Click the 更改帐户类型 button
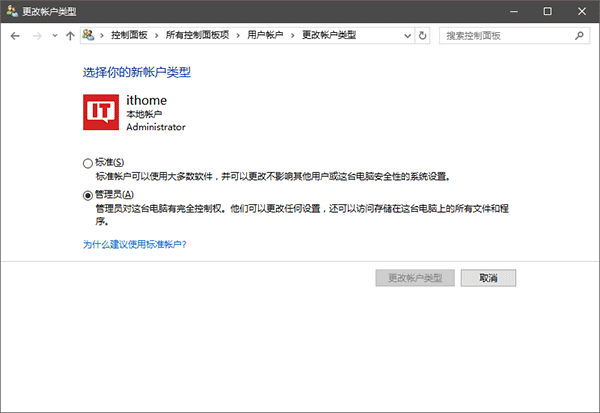 (x=415, y=278)
